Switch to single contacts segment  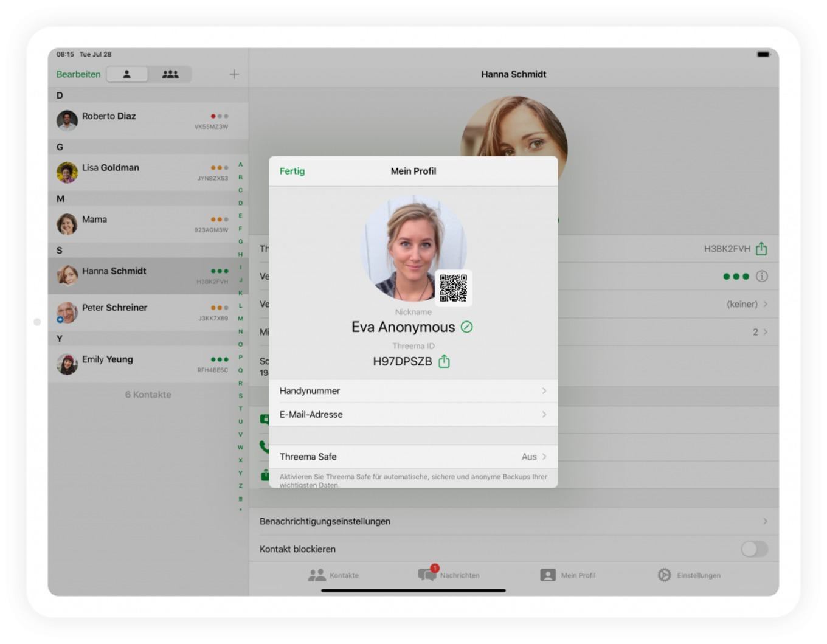[127, 74]
